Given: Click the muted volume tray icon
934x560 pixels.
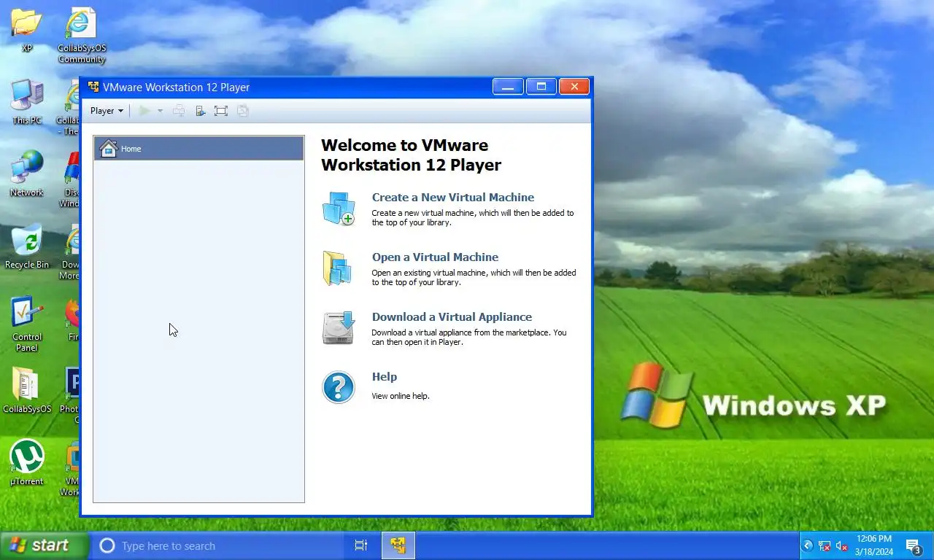Looking at the screenshot, I should click(x=841, y=545).
